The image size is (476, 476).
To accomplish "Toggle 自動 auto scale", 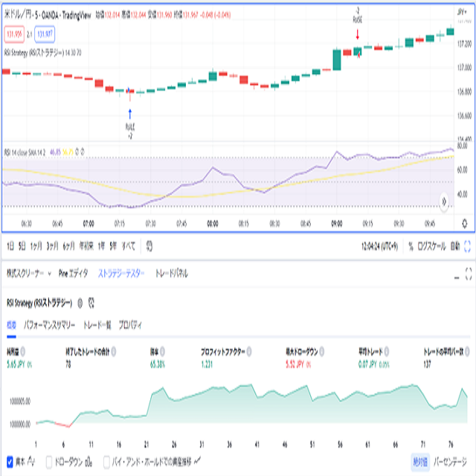I will tap(454, 246).
